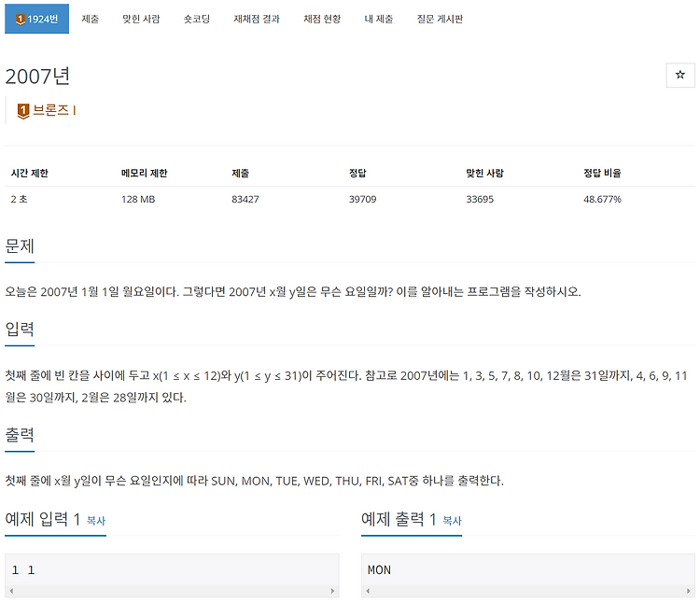Click the 정답 column header
This screenshot has width=700, height=603.
357,174
